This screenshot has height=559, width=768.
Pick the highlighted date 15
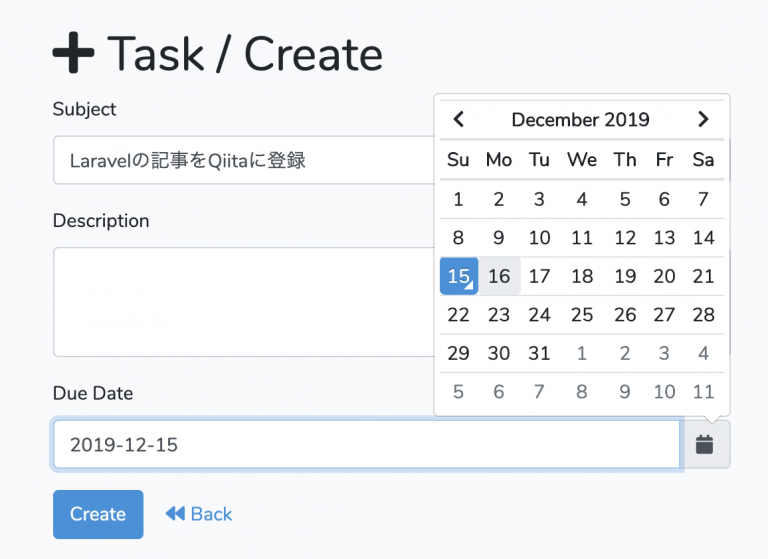[x=459, y=276]
